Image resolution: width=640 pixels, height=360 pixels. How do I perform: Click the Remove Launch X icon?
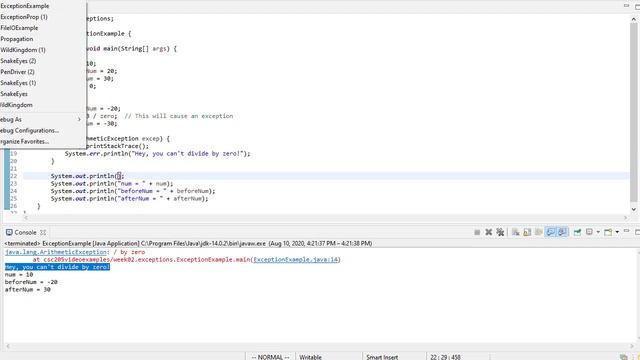click(x=489, y=232)
